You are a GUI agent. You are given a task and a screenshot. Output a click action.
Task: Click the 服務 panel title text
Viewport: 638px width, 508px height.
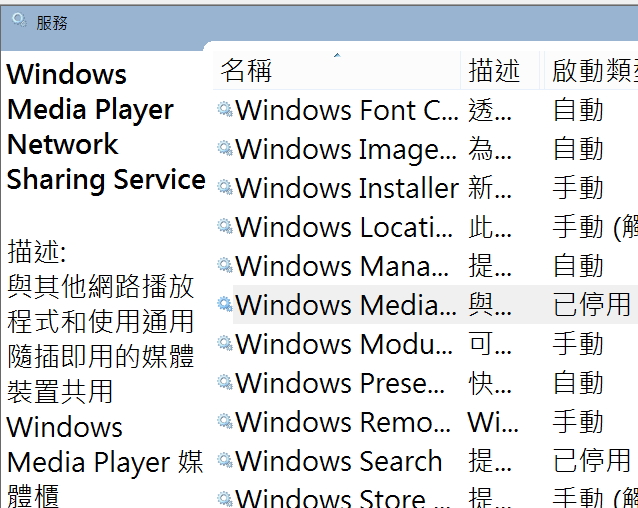(x=52, y=23)
